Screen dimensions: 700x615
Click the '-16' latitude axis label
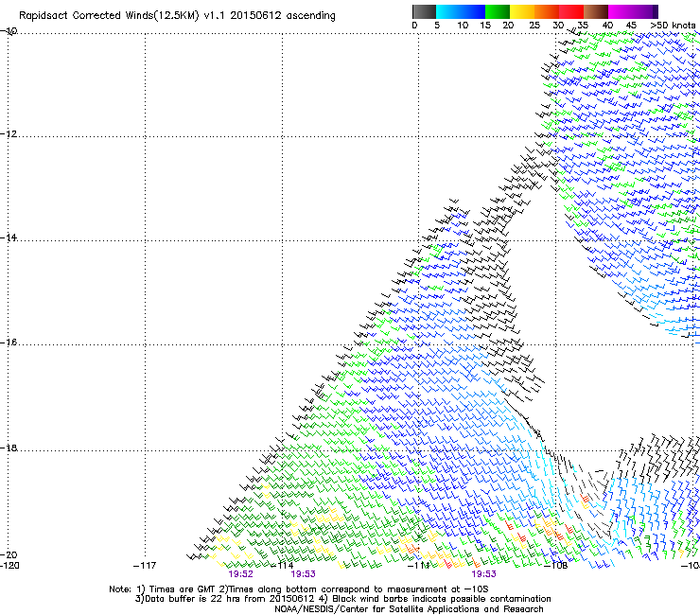pos(9,343)
